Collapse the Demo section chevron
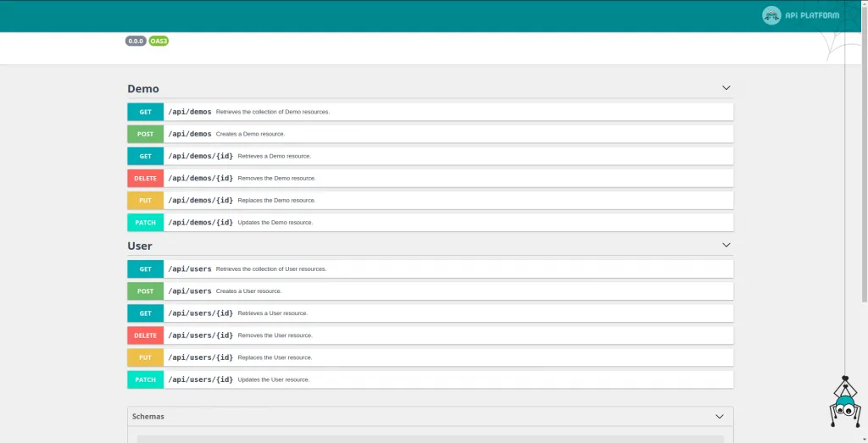The height and width of the screenshot is (443, 868). click(x=726, y=88)
